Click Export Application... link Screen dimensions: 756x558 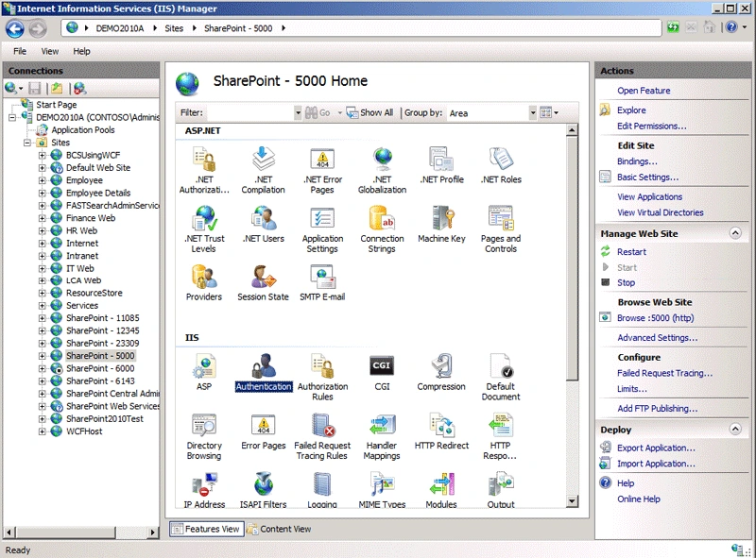click(656, 448)
